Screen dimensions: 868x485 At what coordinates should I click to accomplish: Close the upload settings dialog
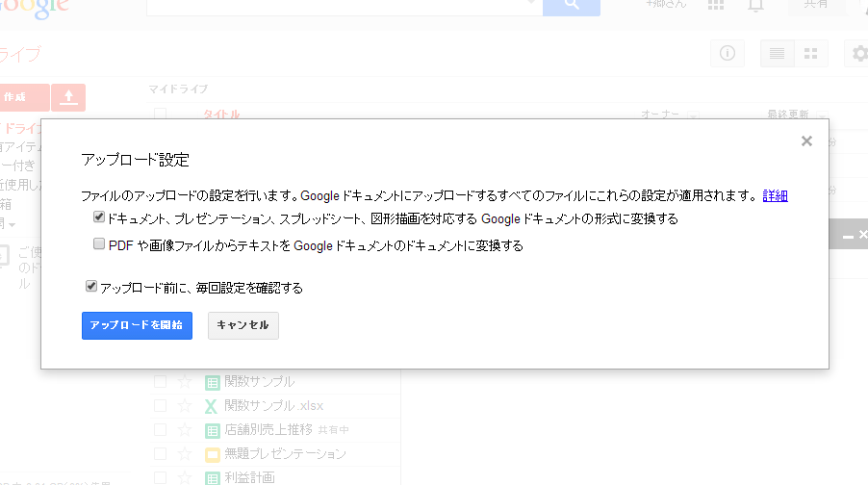pos(806,141)
